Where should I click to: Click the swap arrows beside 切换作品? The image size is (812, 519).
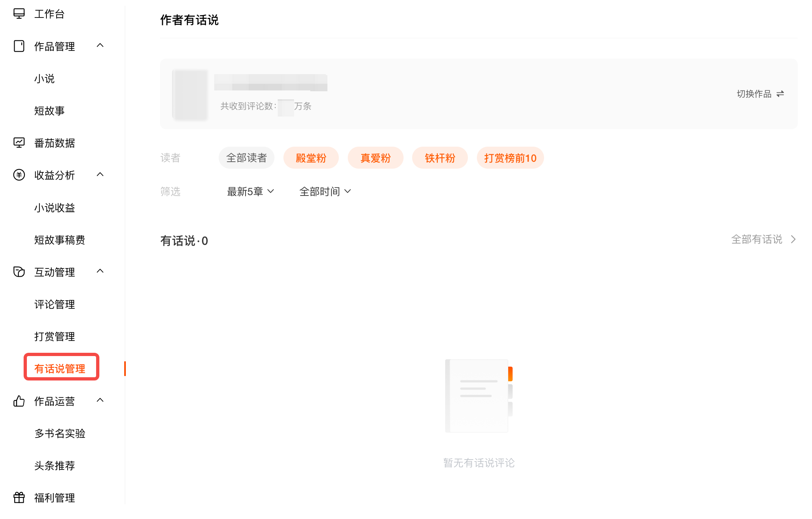click(x=780, y=94)
